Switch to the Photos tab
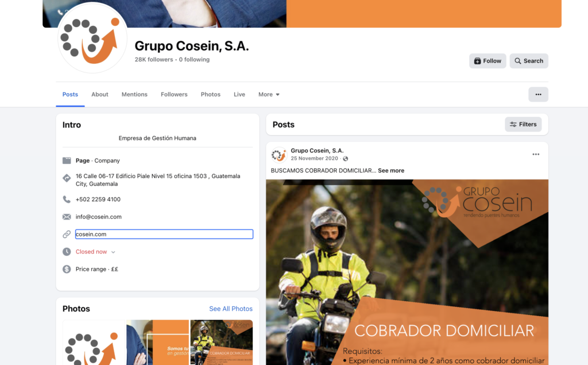Viewport: 588px width, 365px height. pos(210,94)
